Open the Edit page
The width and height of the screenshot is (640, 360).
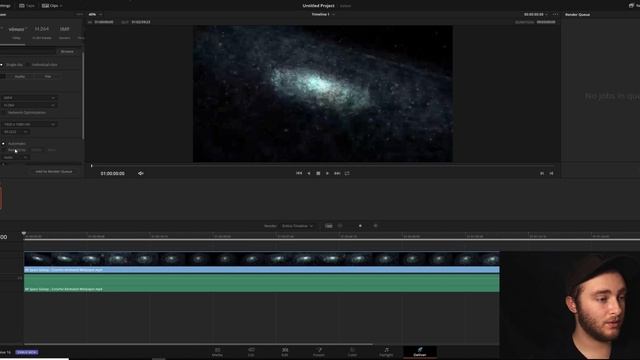pos(285,352)
